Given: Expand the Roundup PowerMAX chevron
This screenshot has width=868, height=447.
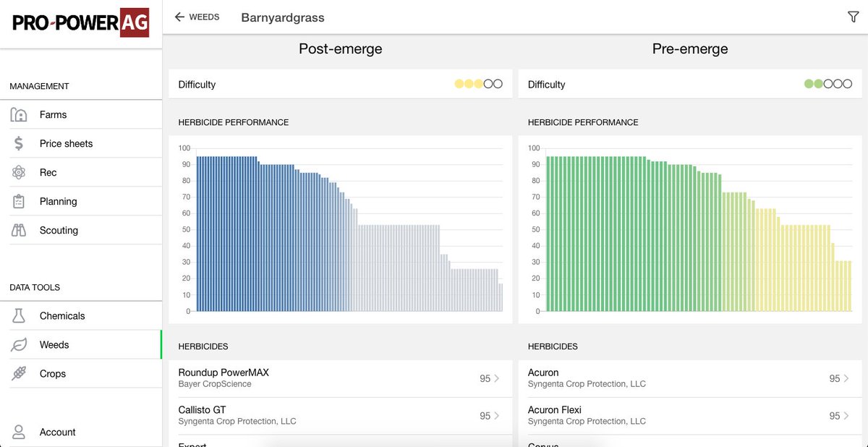Looking at the screenshot, I should (x=497, y=378).
